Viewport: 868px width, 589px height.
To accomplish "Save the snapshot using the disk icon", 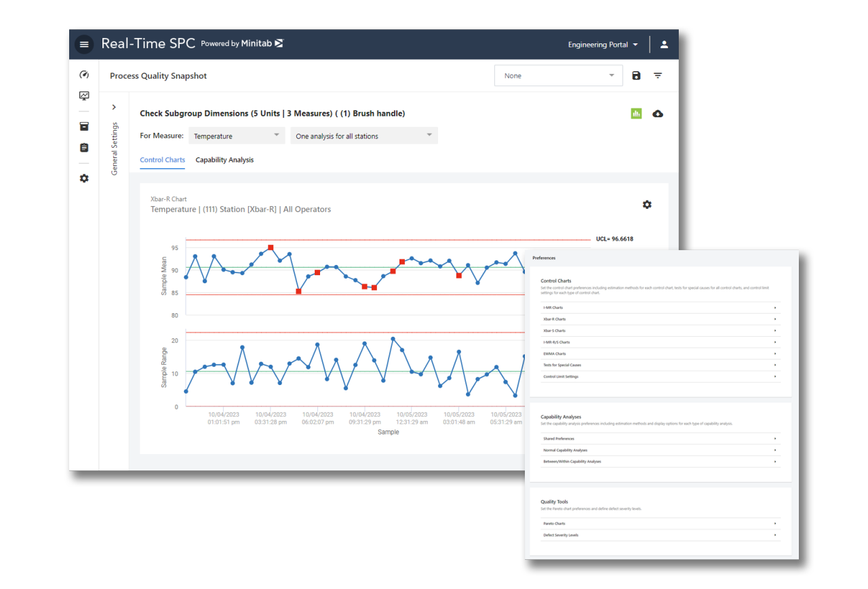I will (635, 75).
